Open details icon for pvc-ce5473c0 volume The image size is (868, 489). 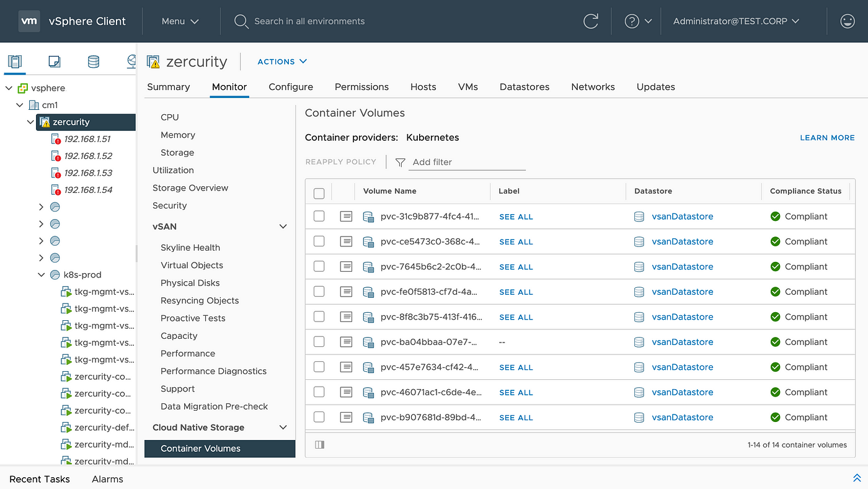tap(347, 241)
